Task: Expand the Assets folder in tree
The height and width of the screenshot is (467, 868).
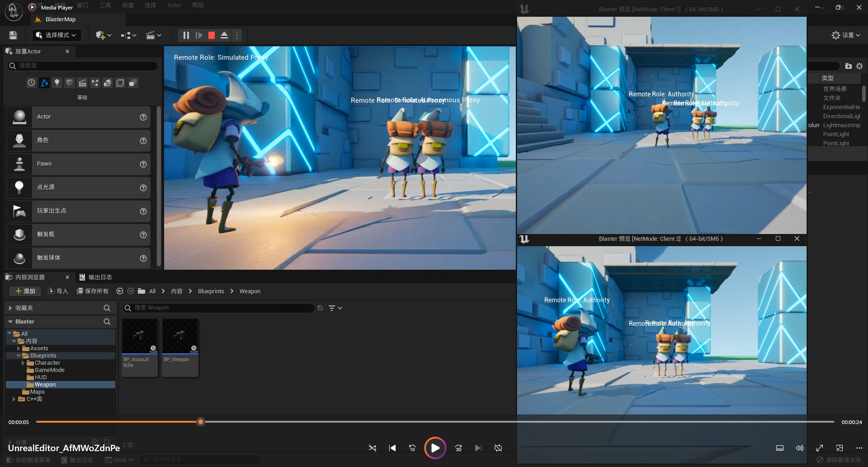Action: point(19,348)
